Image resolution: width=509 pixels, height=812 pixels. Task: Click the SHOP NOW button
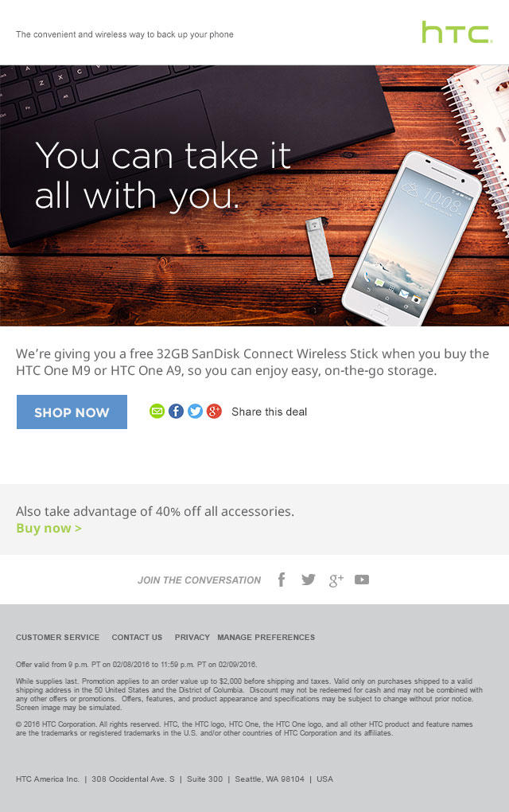(x=72, y=412)
